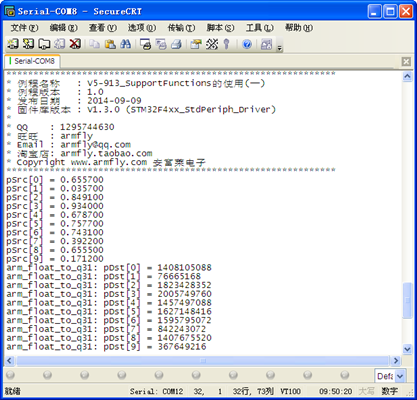Click the Print Selection toolbar icon

click(161, 44)
